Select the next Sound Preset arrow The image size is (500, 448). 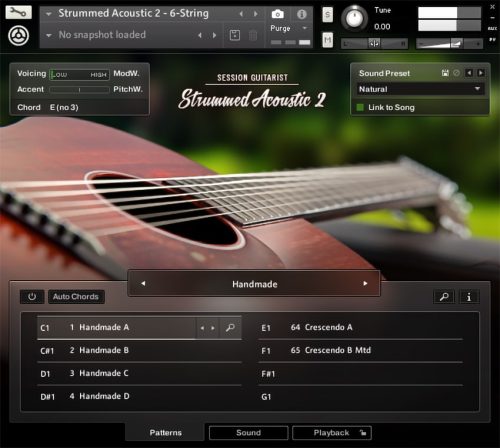pos(481,73)
